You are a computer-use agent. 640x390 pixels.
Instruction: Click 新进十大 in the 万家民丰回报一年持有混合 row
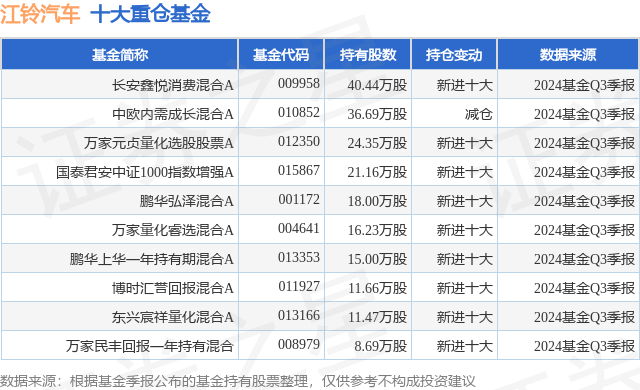465,346
